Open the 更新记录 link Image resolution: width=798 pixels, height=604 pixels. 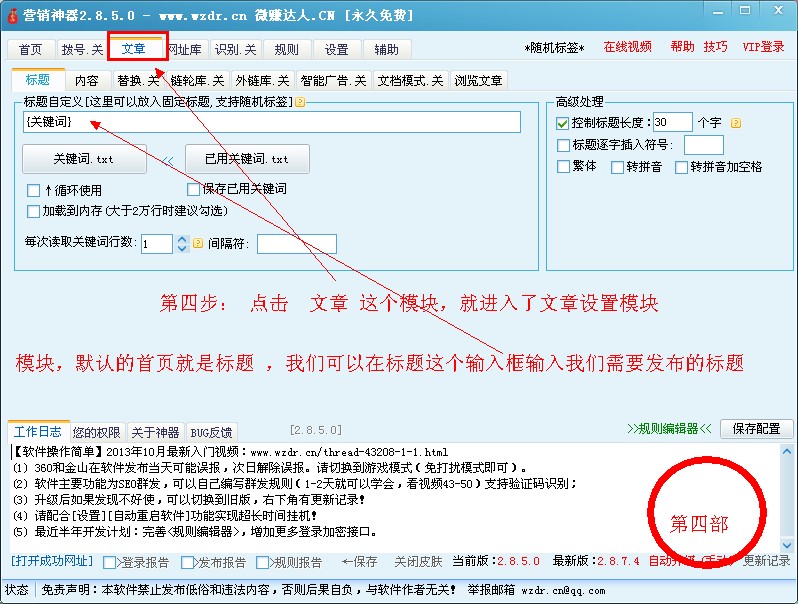(x=766, y=561)
